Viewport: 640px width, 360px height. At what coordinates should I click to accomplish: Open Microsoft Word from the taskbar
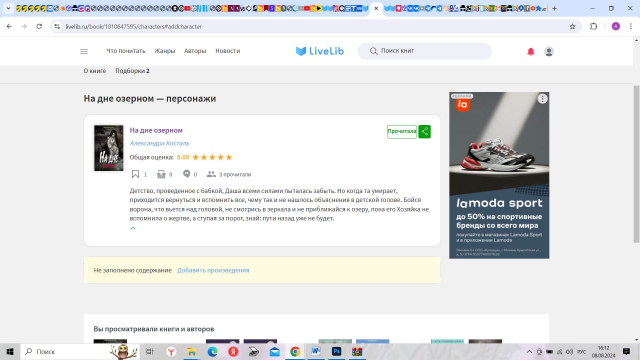[316, 352]
